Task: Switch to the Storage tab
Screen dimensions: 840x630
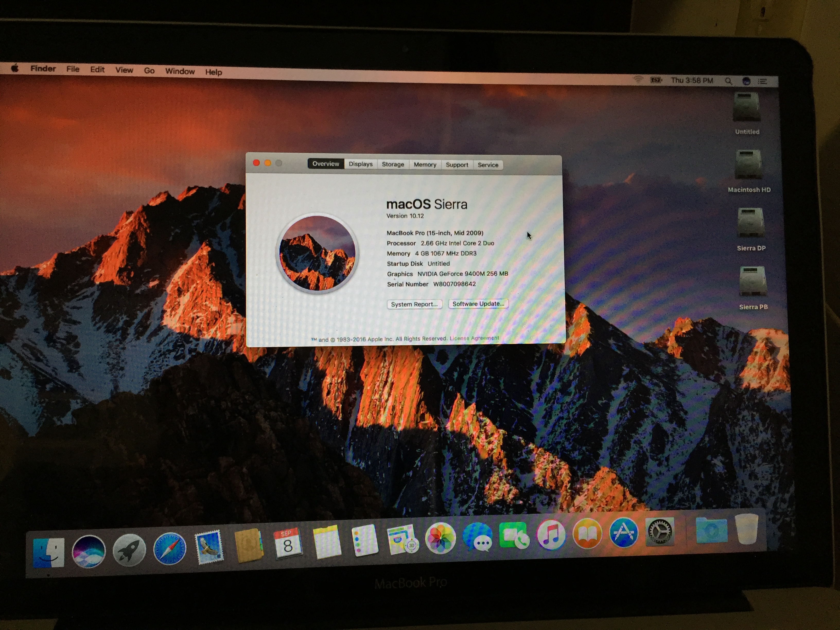Action: [393, 164]
